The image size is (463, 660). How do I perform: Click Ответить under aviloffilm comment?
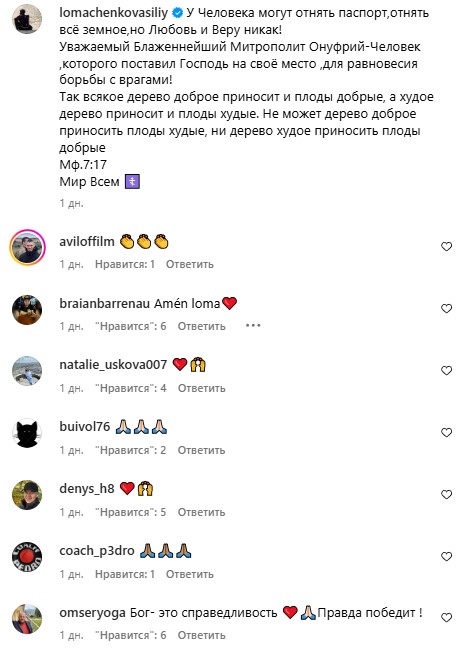pos(189,264)
